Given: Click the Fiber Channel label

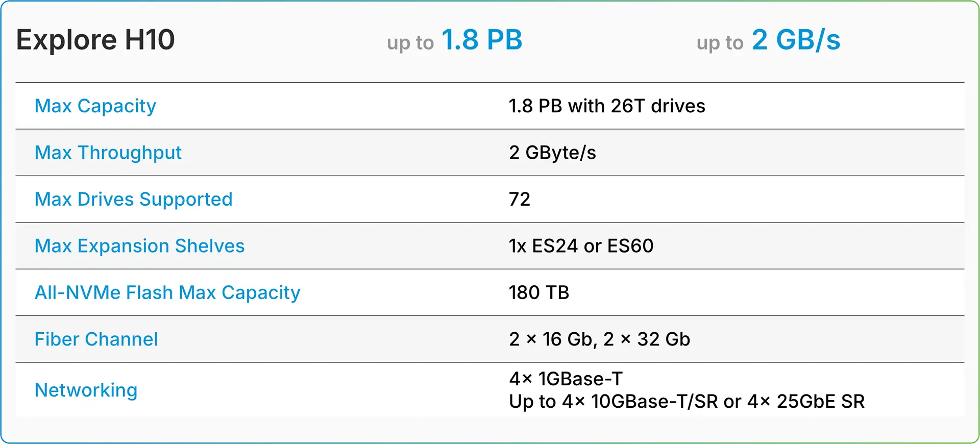Looking at the screenshot, I should 96,339.
